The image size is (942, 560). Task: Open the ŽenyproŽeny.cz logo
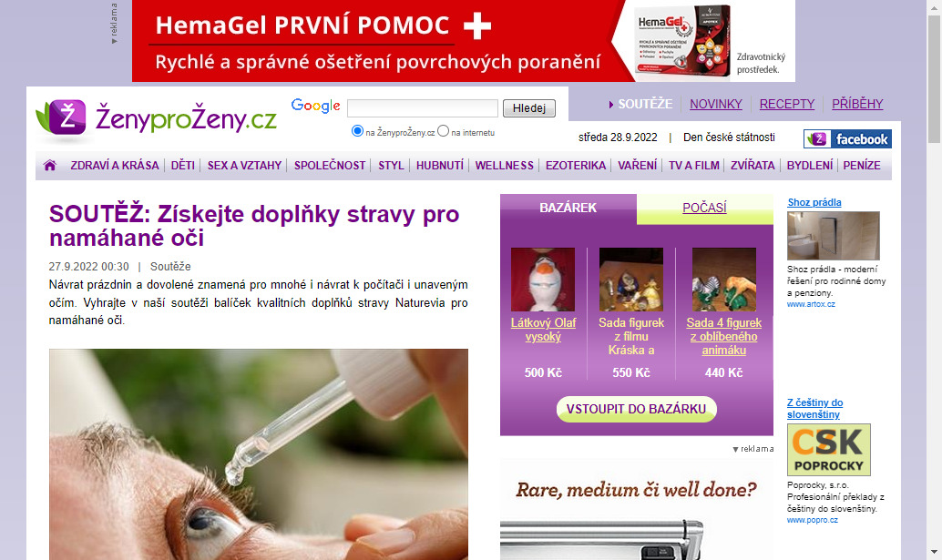point(156,117)
